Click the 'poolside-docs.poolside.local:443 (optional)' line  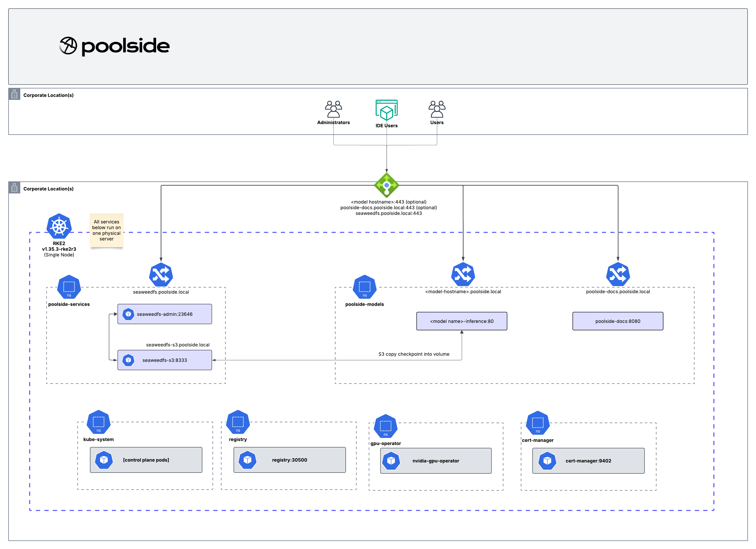point(389,207)
